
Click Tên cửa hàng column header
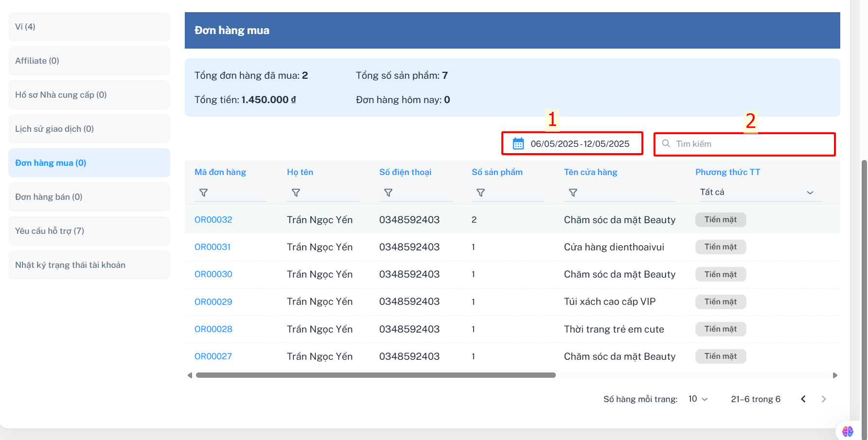click(x=591, y=172)
